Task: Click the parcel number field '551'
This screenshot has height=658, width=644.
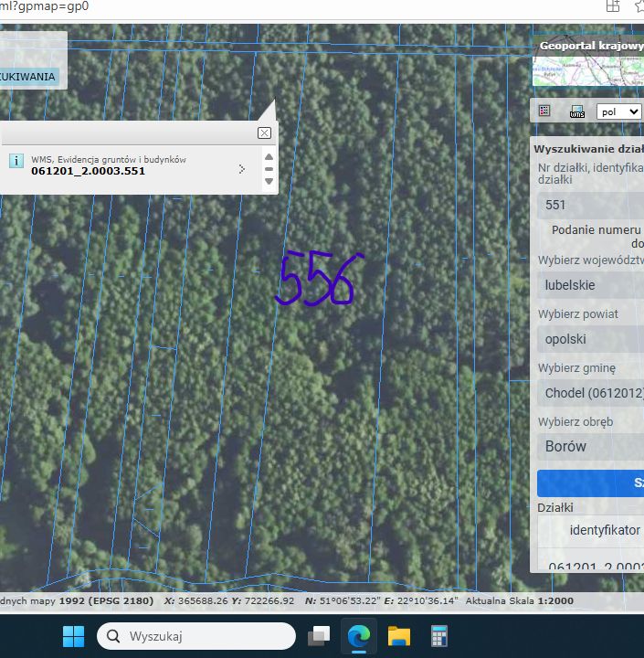Action: pos(590,206)
